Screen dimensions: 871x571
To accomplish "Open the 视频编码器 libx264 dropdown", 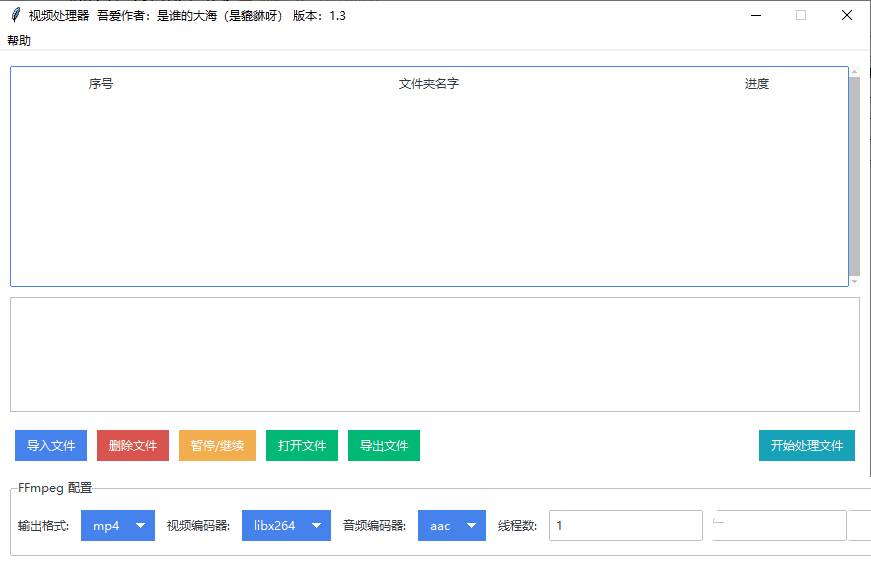I will (286, 526).
